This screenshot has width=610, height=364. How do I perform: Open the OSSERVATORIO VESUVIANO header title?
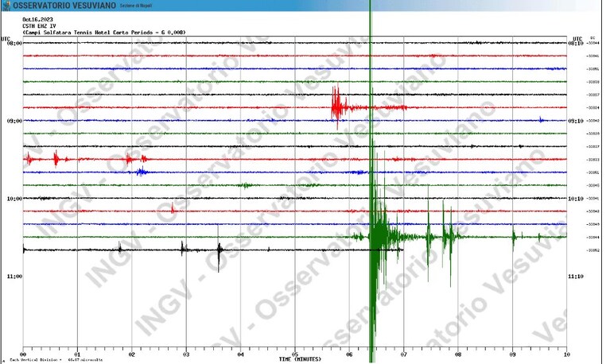[x=64, y=6]
